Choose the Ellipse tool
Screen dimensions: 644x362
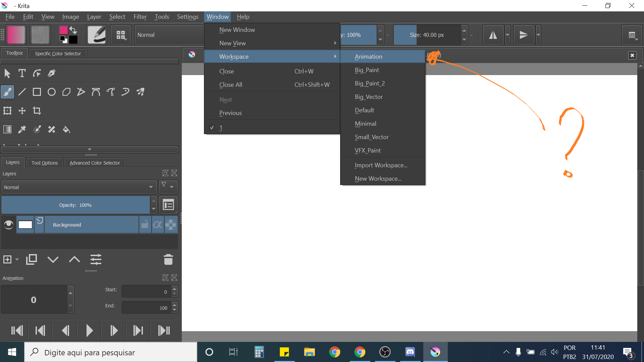(52, 92)
